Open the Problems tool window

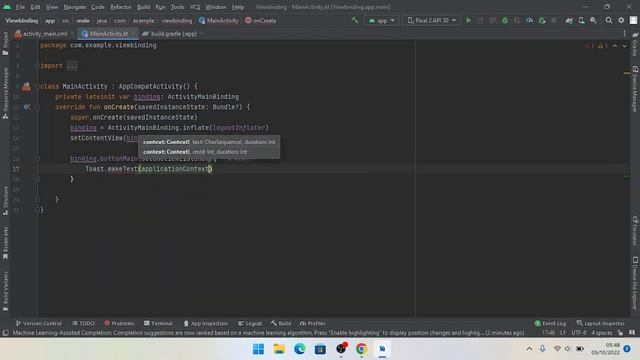[119, 323]
